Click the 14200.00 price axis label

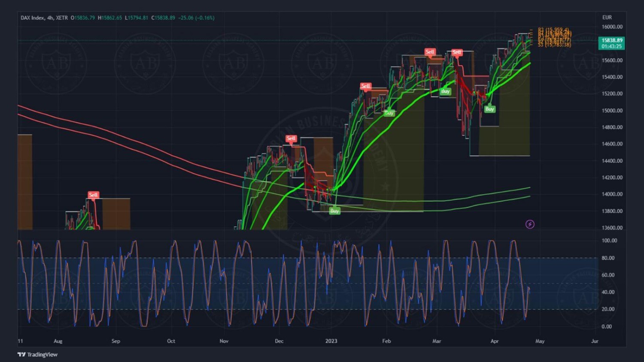point(612,178)
